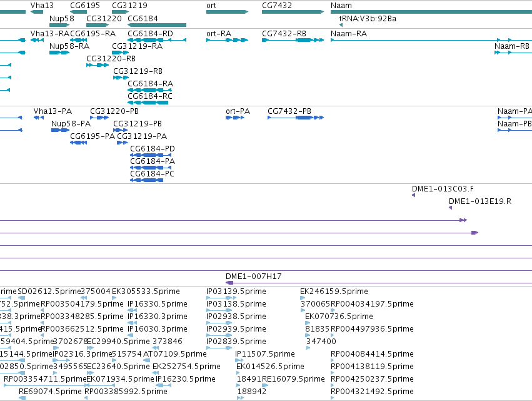Screen dimensions: 532x401
Task: Select protein Nup58-PA
Action: click(x=61, y=130)
